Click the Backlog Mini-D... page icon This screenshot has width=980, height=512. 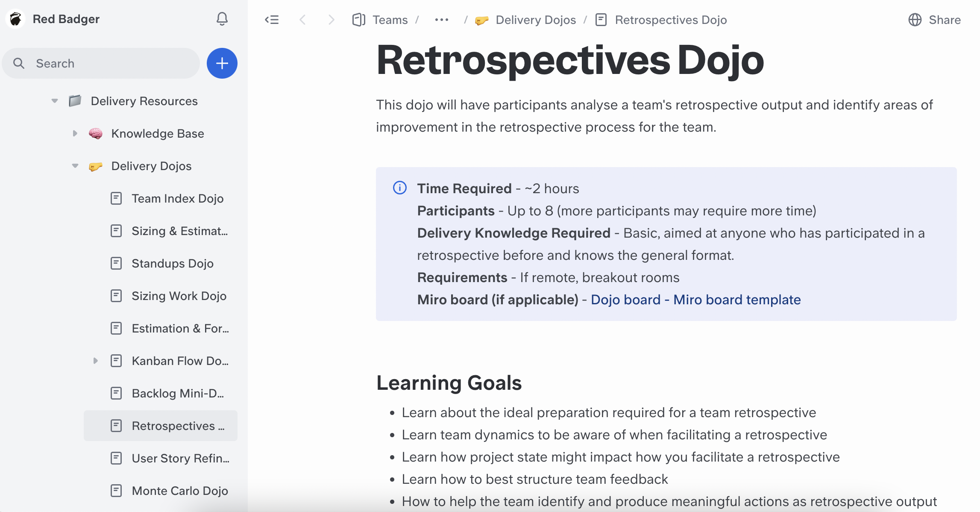pyautogui.click(x=116, y=393)
